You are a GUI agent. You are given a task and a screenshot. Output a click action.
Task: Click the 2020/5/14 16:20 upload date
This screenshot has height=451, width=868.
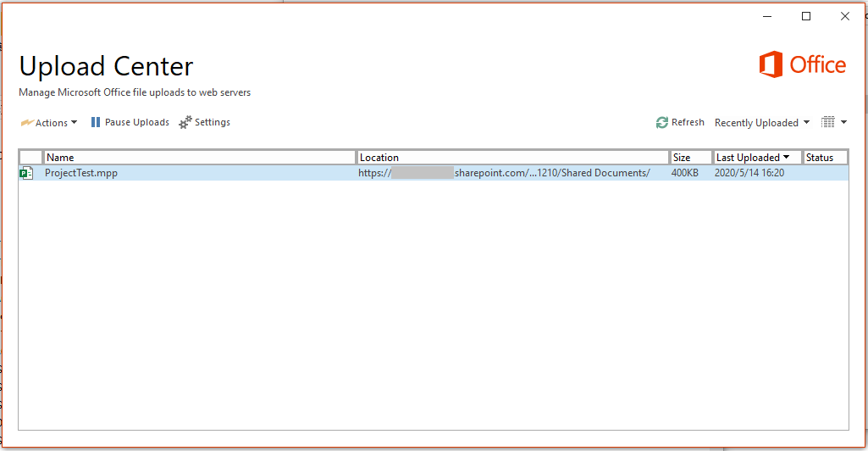[749, 173]
